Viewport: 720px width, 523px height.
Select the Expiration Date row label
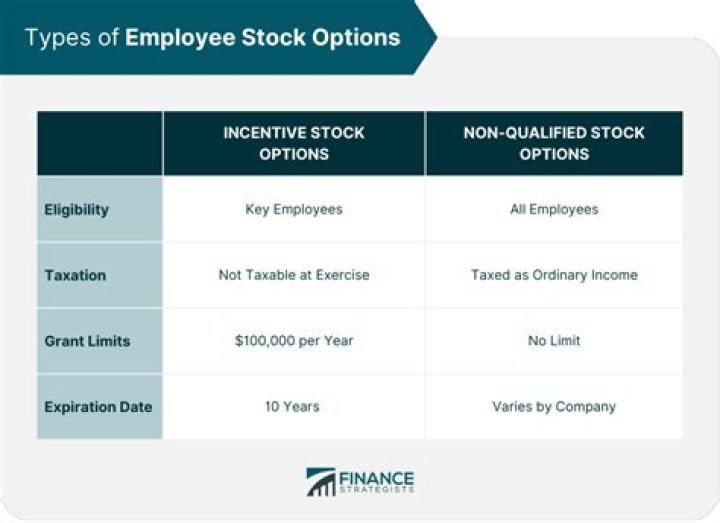point(98,407)
